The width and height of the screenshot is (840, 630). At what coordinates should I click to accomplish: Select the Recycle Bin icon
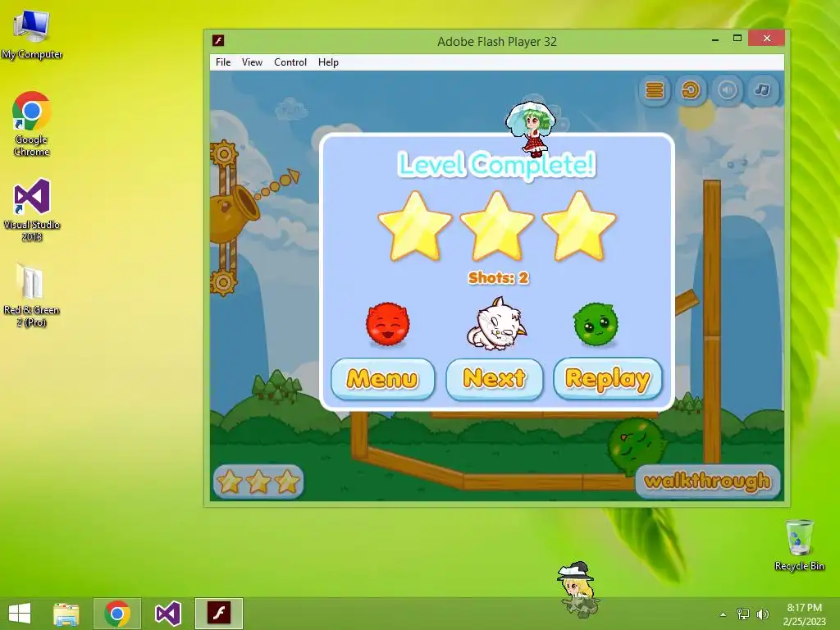pos(799,545)
